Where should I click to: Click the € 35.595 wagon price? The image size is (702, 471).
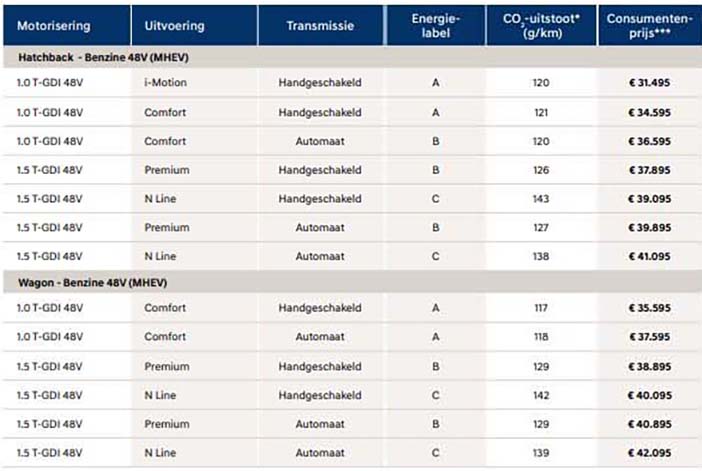[x=649, y=308]
